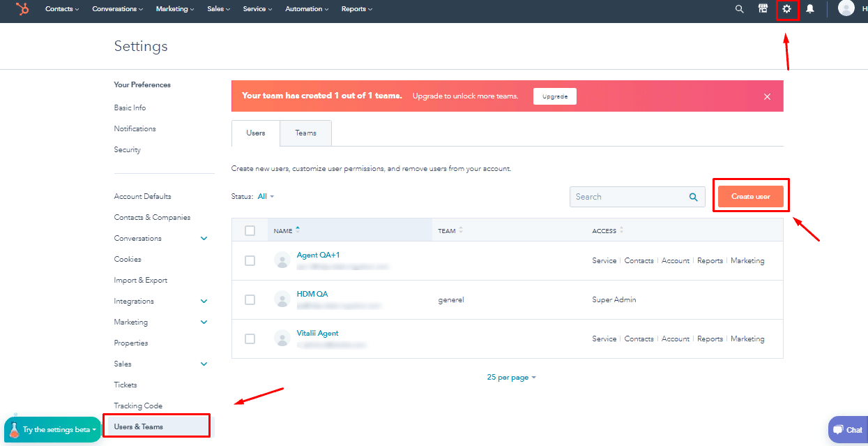Viewport: 868px width, 446px height.
Task: Change the 25 per page setting
Action: tap(512, 378)
